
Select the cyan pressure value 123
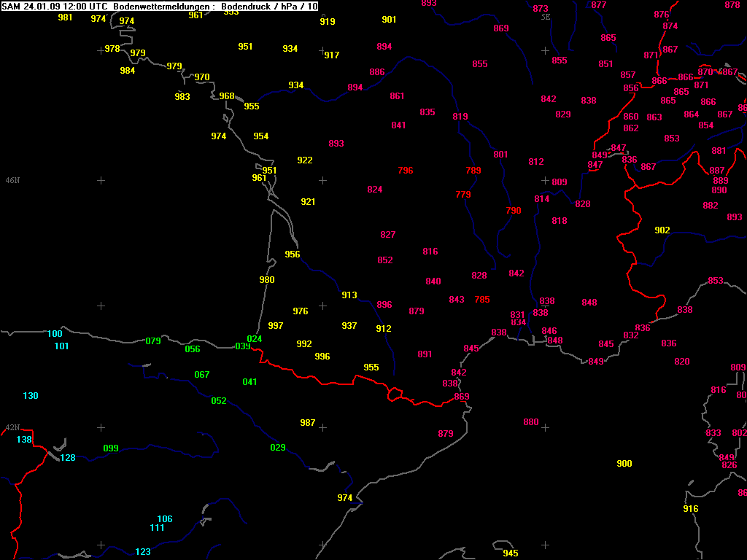[143, 552]
